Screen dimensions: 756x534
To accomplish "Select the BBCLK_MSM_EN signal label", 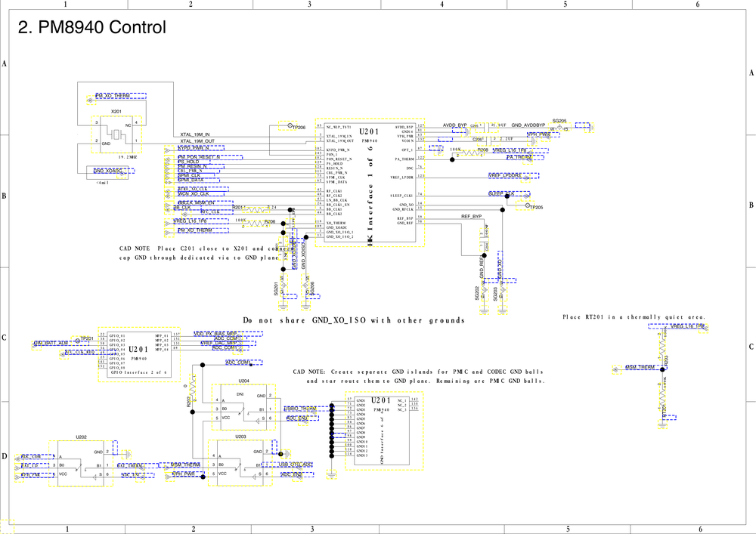I will pos(197,202).
